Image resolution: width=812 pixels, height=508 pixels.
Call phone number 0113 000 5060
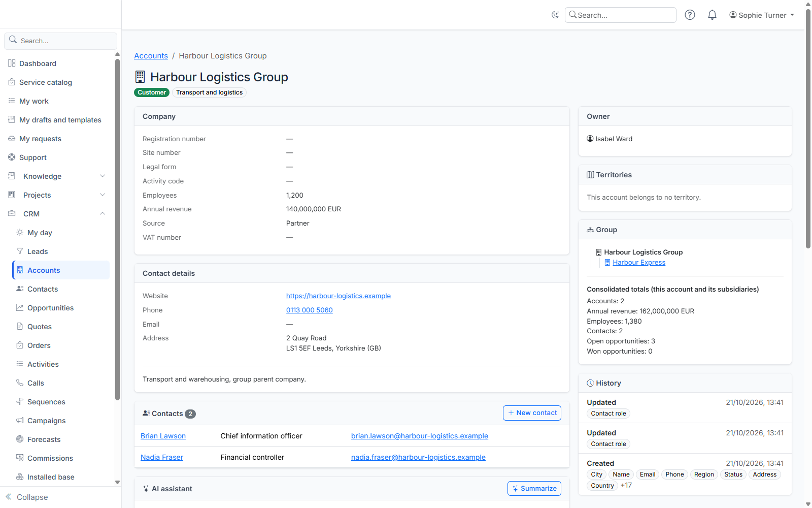pyautogui.click(x=310, y=310)
